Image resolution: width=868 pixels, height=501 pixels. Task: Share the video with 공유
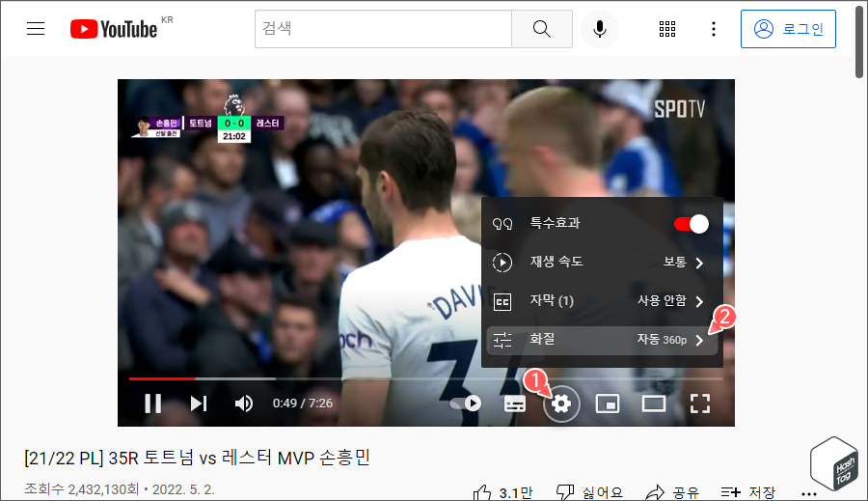point(672,492)
